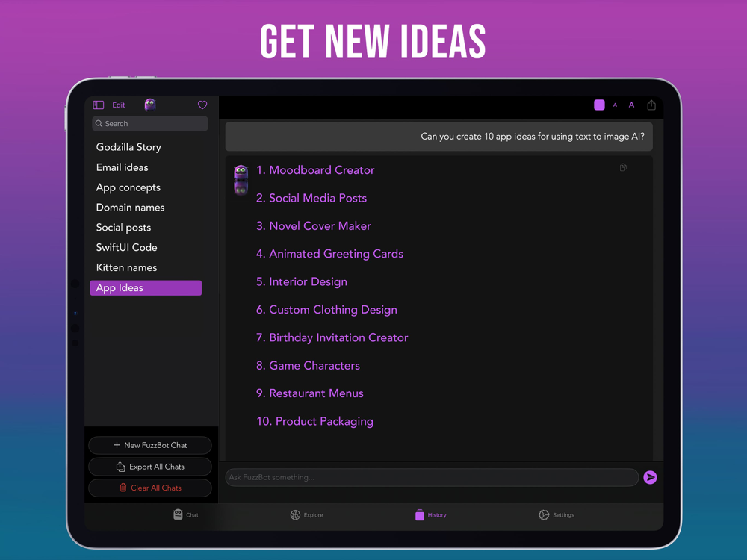Screen dimensions: 747x560
Task: Switch to the History tab
Action: pyautogui.click(x=431, y=514)
